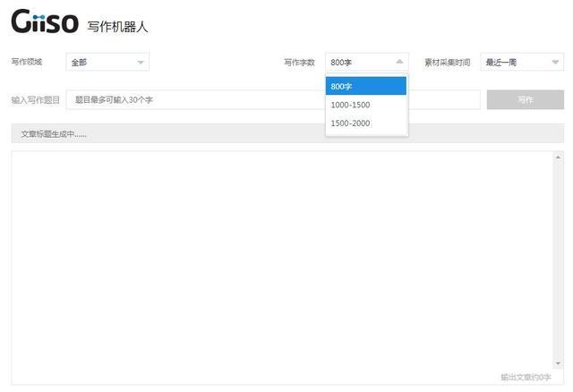Click the scrollbar up arrow
This screenshot has width=573, height=392.
tap(558, 158)
